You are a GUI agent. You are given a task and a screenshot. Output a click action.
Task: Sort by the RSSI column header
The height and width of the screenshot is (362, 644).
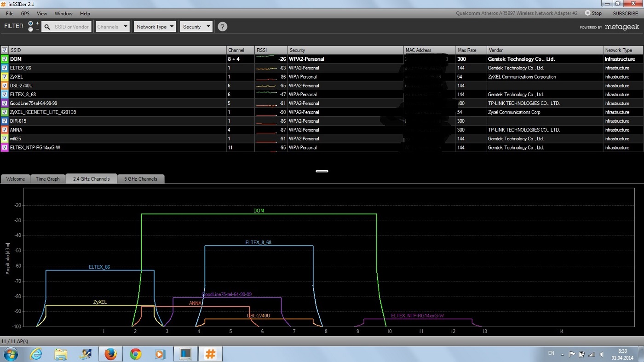coord(271,50)
